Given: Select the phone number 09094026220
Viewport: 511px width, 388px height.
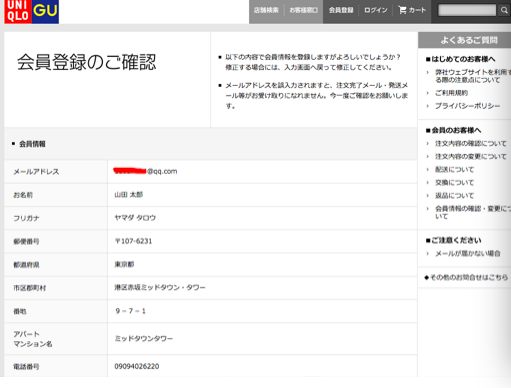Looking at the screenshot, I should [x=137, y=366].
